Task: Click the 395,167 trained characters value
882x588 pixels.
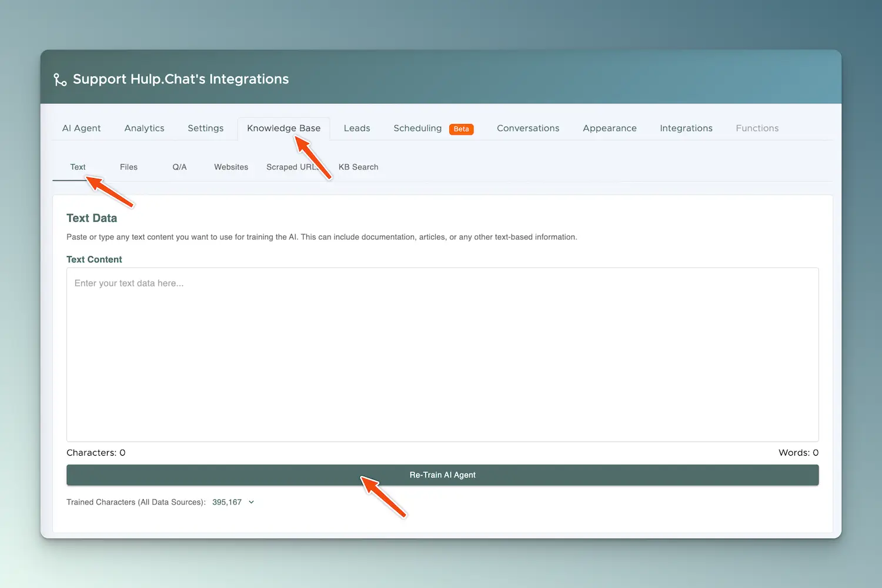Action: (227, 502)
